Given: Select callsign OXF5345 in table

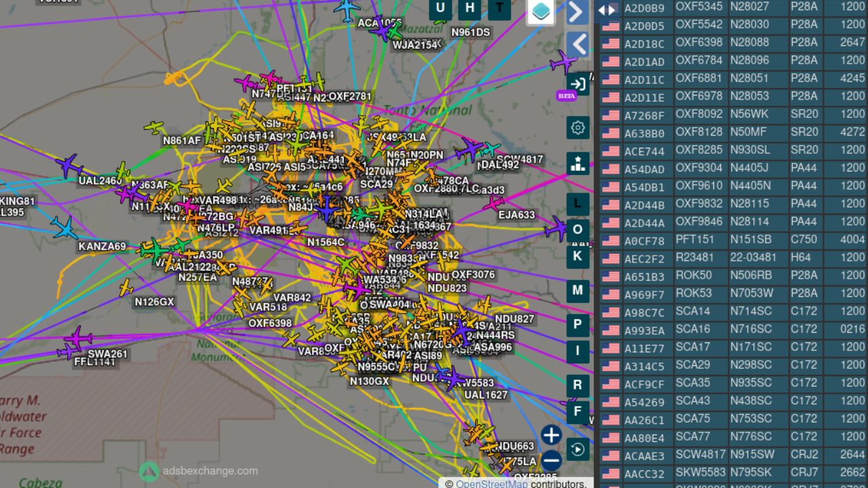Looking at the screenshot, I should tap(699, 7).
